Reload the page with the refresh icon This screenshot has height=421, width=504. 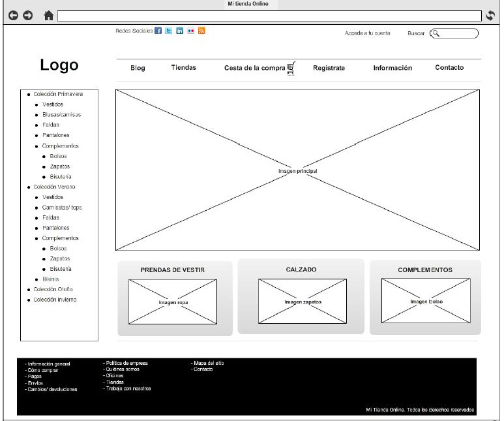click(491, 16)
